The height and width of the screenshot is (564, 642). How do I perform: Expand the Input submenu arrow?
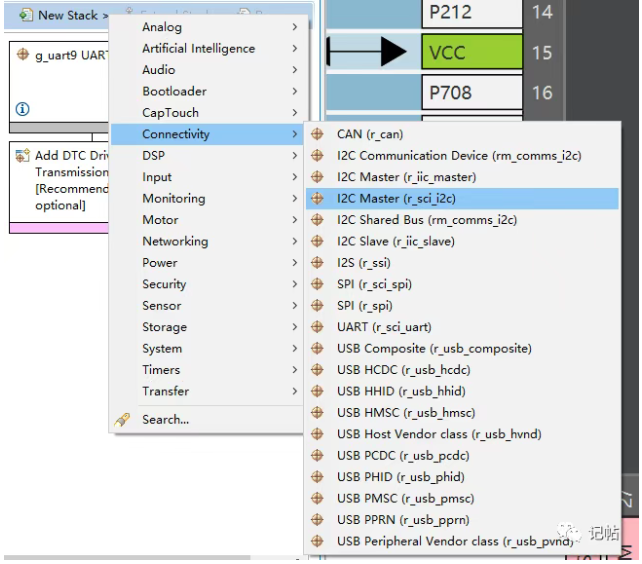295,177
